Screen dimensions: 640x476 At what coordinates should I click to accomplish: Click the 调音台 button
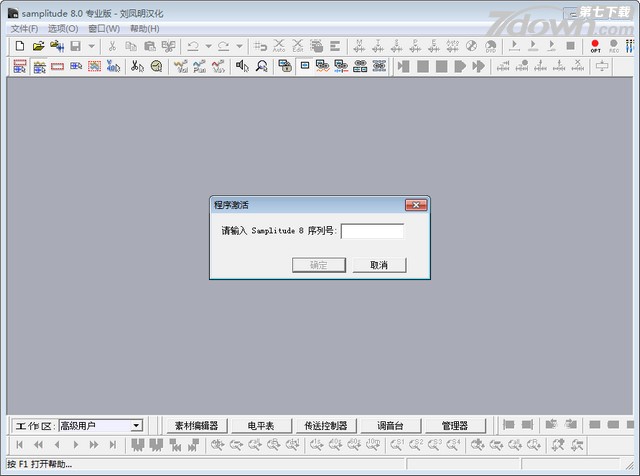pos(390,426)
